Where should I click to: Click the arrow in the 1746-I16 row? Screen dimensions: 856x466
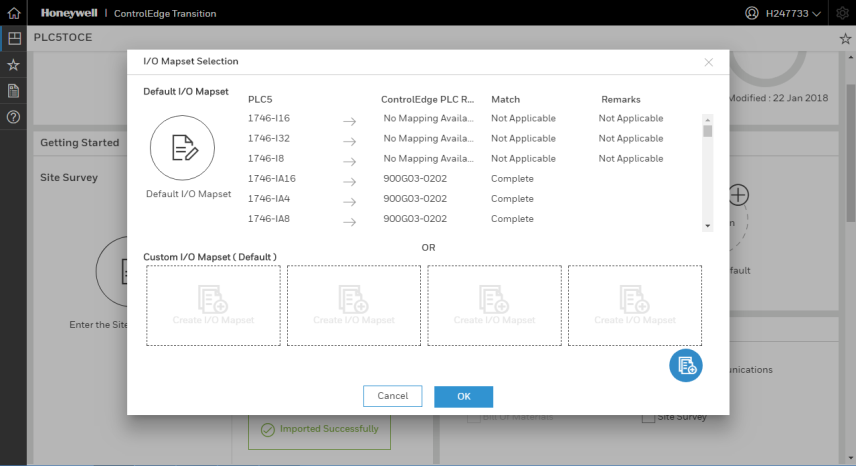[x=349, y=122]
